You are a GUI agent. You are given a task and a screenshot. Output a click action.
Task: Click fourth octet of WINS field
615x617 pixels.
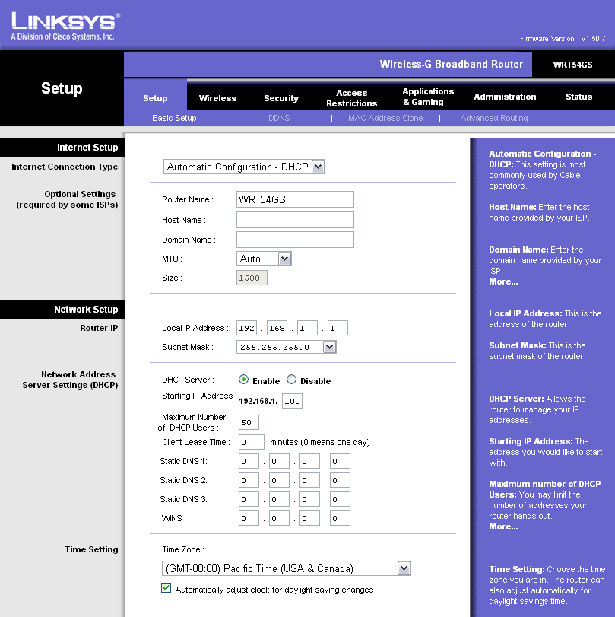pos(340,518)
